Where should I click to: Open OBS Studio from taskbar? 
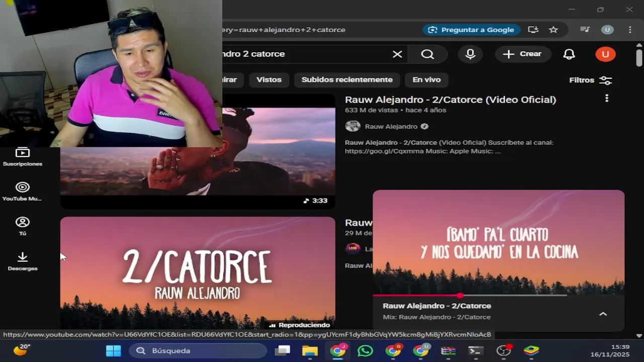(x=504, y=350)
